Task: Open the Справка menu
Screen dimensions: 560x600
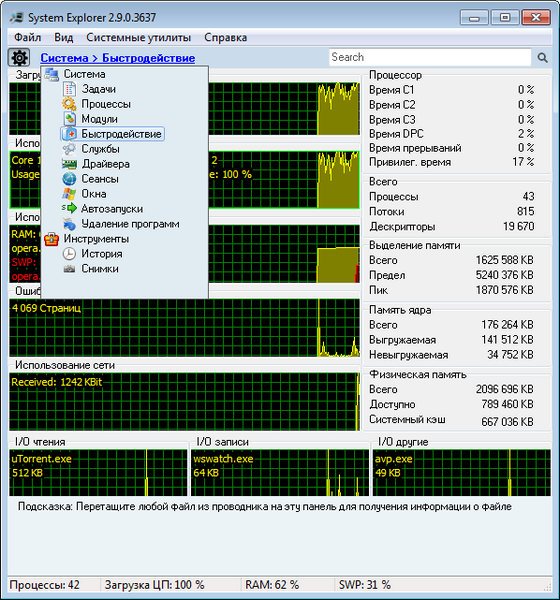Action: click(225, 38)
